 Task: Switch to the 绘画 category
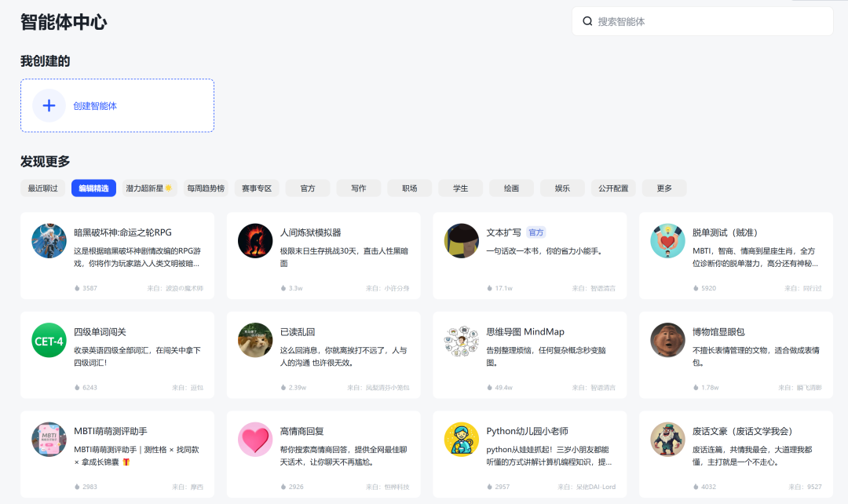point(511,188)
